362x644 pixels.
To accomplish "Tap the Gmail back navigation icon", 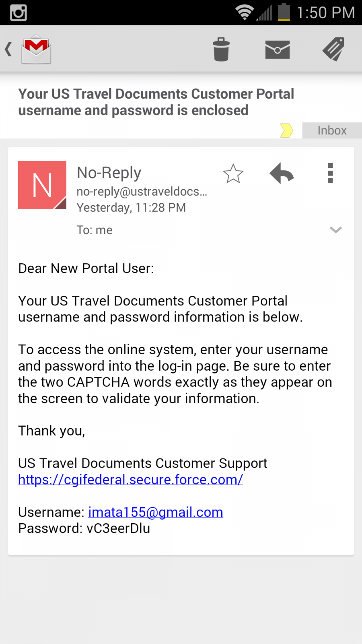I will click(x=28, y=50).
